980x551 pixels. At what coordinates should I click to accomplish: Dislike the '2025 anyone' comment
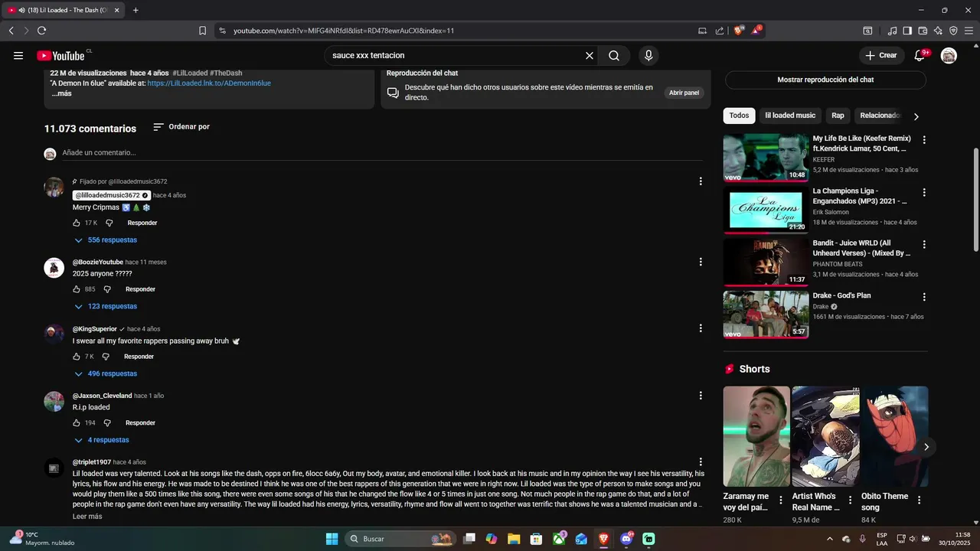[107, 289]
